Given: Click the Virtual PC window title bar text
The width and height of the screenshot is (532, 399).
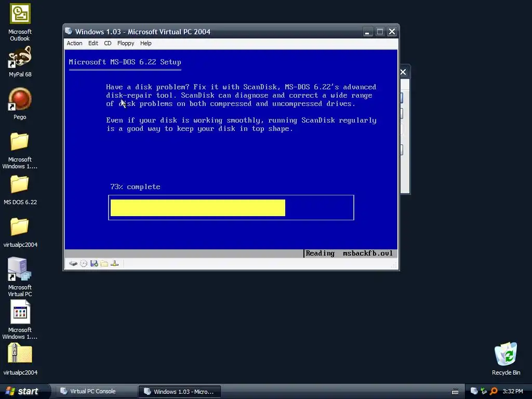Looking at the screenshot, I should pyautogui.click(x=142, y=32).
